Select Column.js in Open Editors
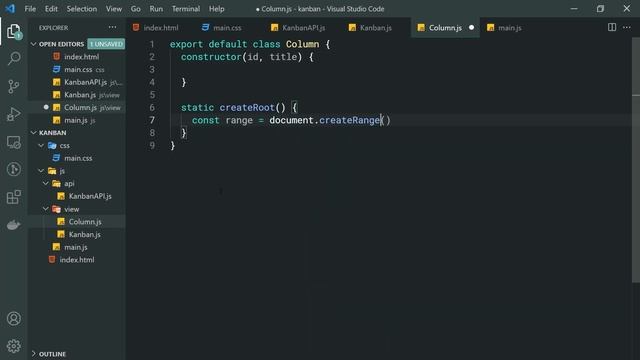Viewport: 640px width, 360px height. coord(77,107)
